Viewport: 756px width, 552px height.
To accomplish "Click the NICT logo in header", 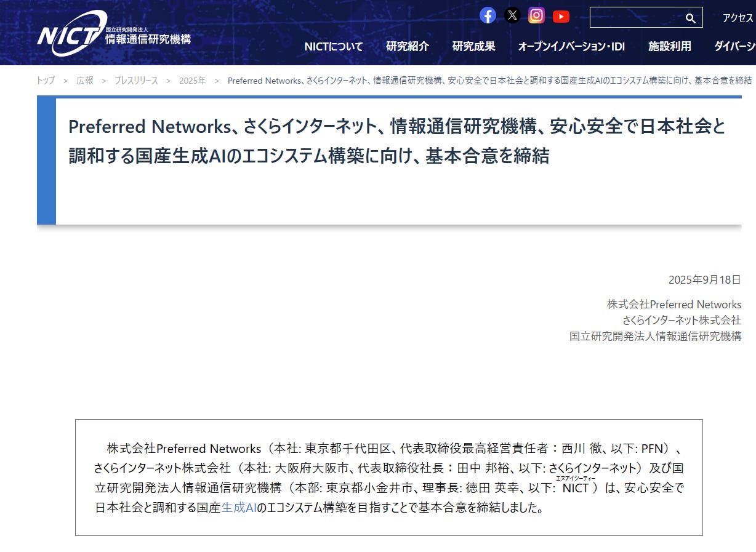I will [x=114, y=34].
